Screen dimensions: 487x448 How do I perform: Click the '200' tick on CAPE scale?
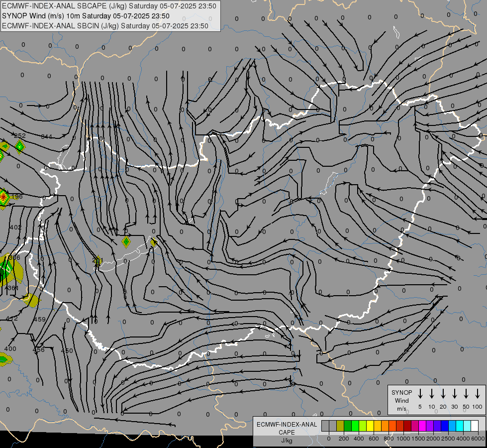(344, 439)
